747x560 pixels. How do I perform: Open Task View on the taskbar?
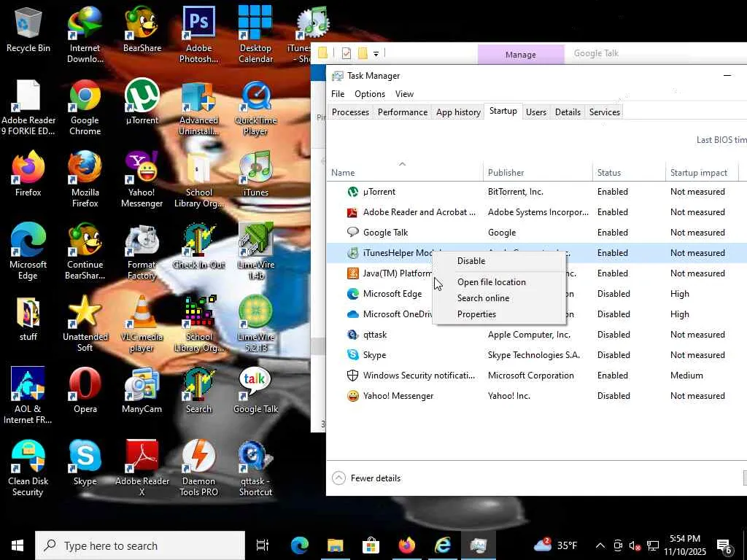pos(263,545)
